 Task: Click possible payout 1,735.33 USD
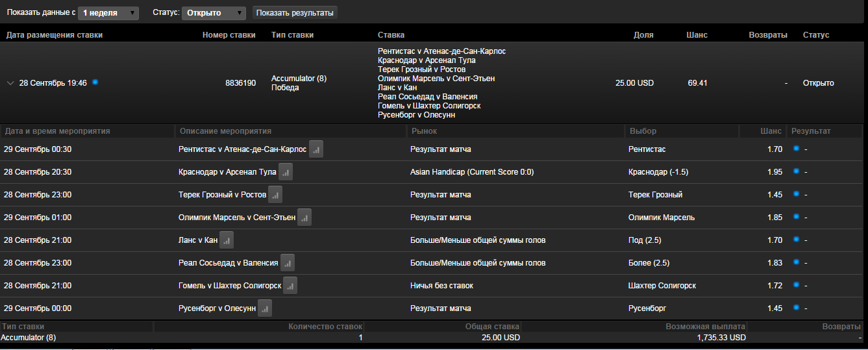pyautogui.click(x=721, y=338)
